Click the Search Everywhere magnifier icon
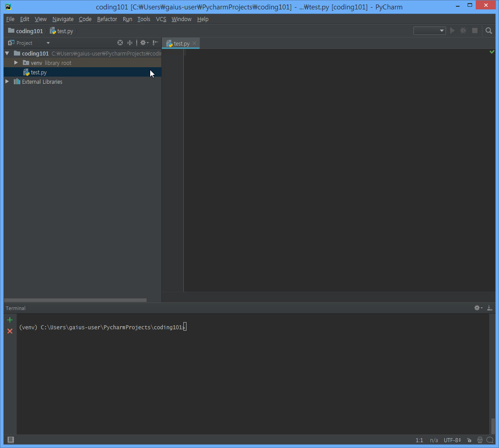The height and width of the screenshot is (448, 499). click(x=489, y=31)
